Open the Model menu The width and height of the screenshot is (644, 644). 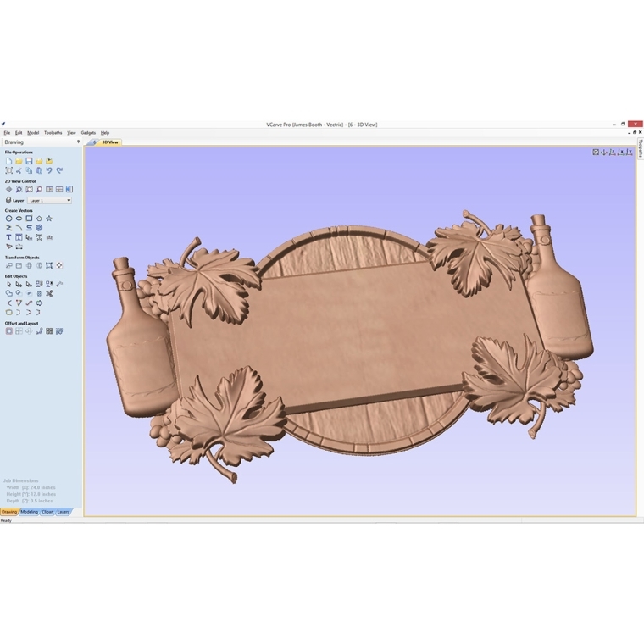[33, 133]
